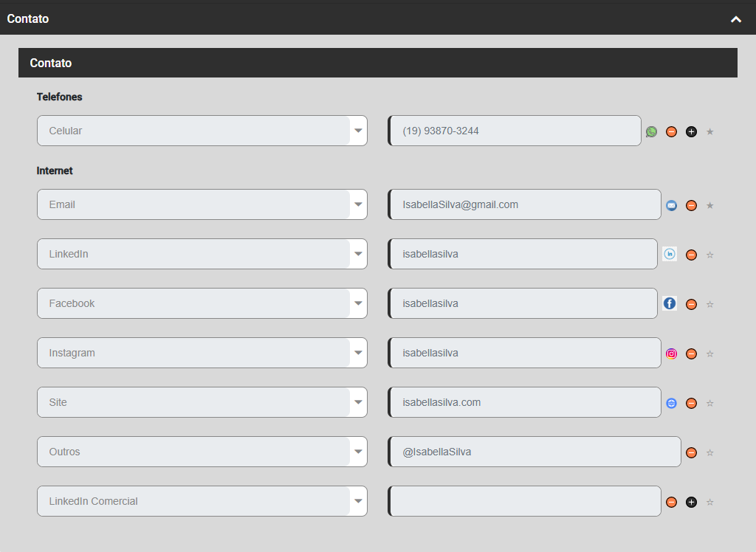Click the empty LinkedIn Comercial field
The width and height of the screenshot is (756, 552).
point(525,501)
